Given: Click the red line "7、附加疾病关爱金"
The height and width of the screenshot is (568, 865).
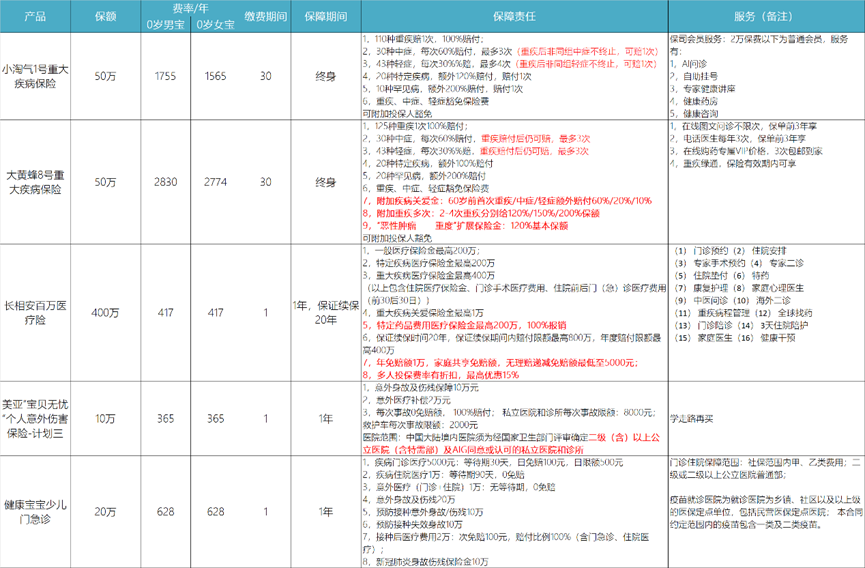Looking at the screenshot, I should 508,201.
